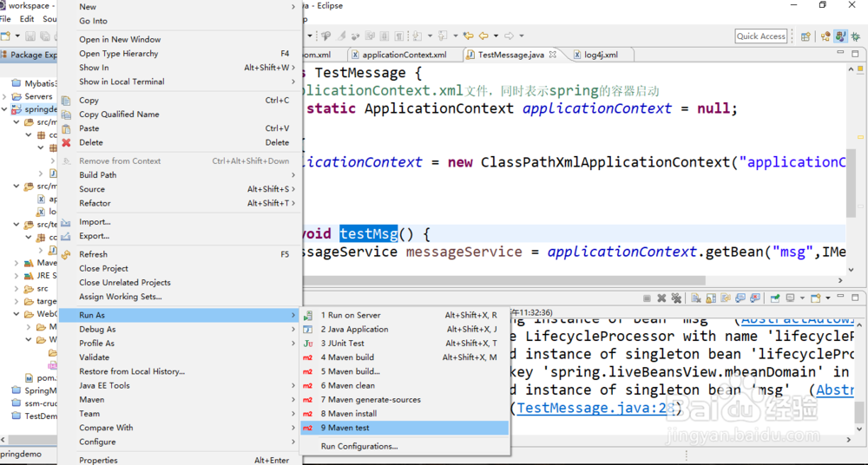Expand the target folder node
This screenshot has height=465, width=868.
coord(16,302)
